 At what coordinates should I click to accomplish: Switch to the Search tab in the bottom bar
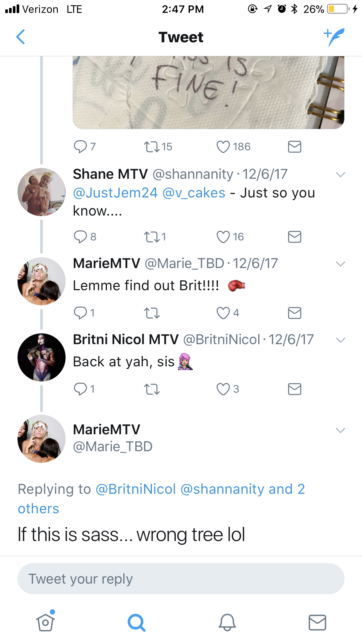pyautogui.click(x=136, y=622)
